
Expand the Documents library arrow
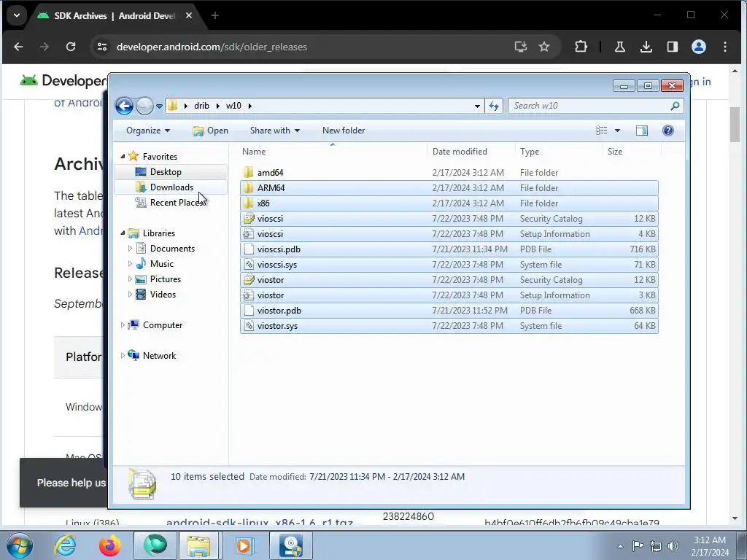pos(130,248)
